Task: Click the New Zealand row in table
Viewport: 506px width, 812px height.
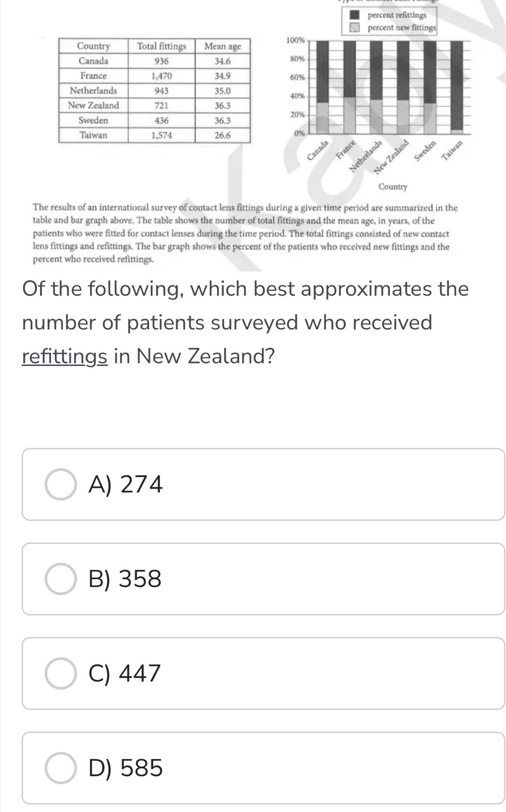Action: click(155, 105)
